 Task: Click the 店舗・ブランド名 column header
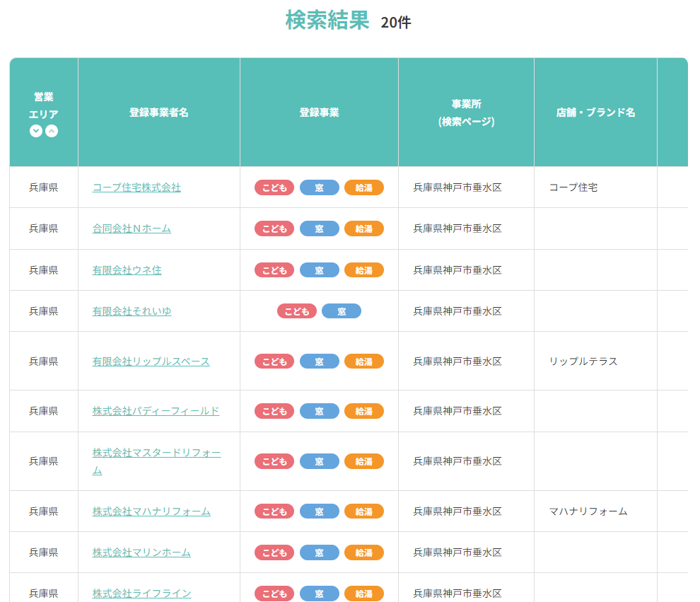click(x=595, y=112)
